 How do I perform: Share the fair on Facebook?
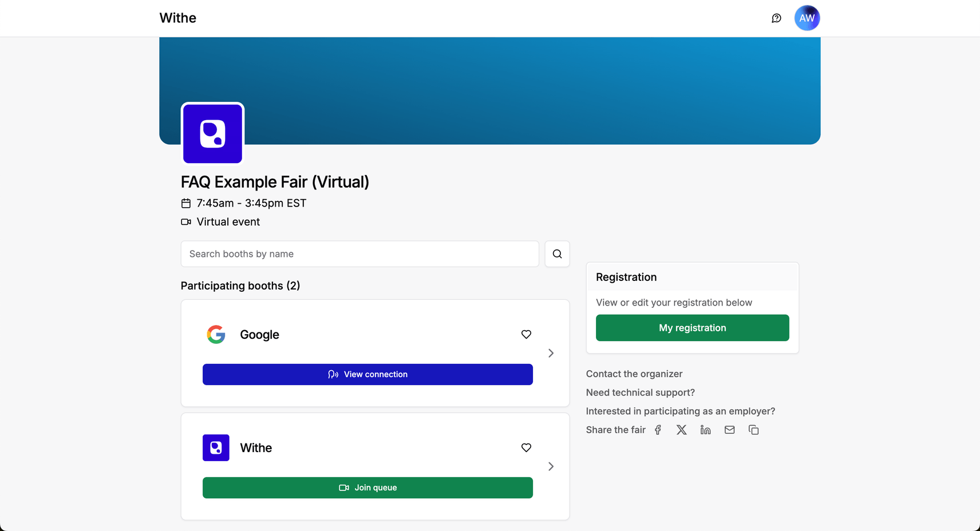658,430
